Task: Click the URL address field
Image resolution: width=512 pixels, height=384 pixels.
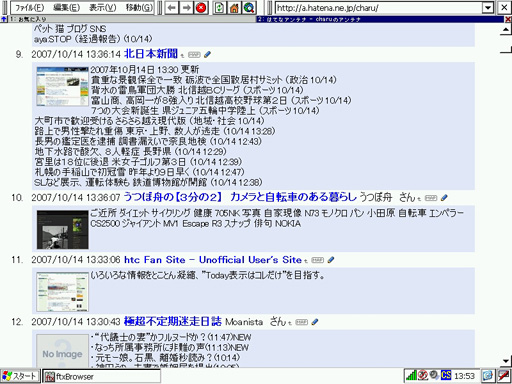Action: (379, 8)
